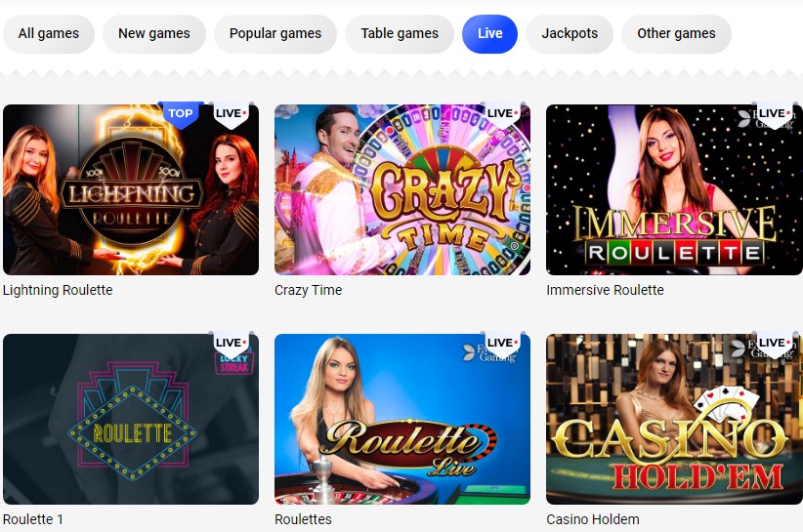Launch the Roulette Live game thumbnail

click(x=402, y=419)
